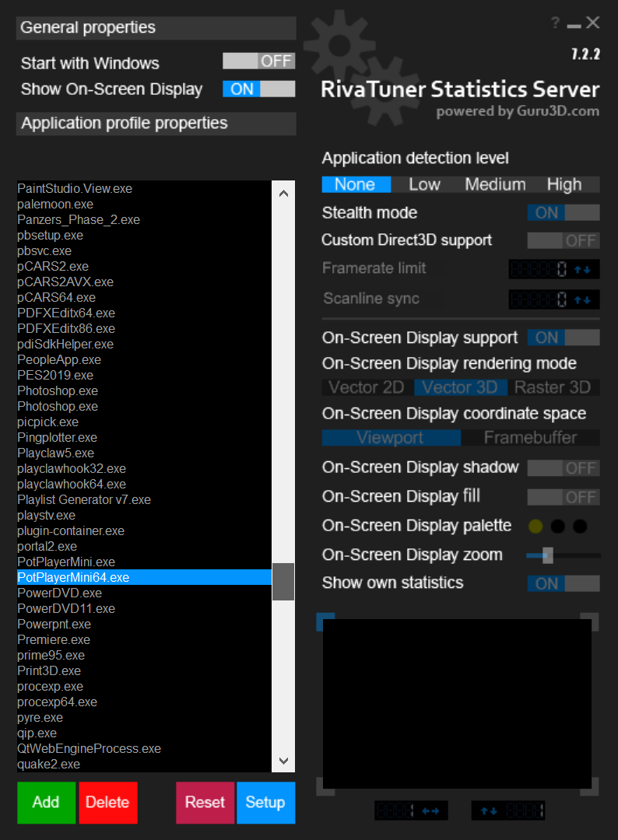Screen dimensions: 618x840
Task: Select Framebuffer coordinate space
Action: tap(531, 438)
